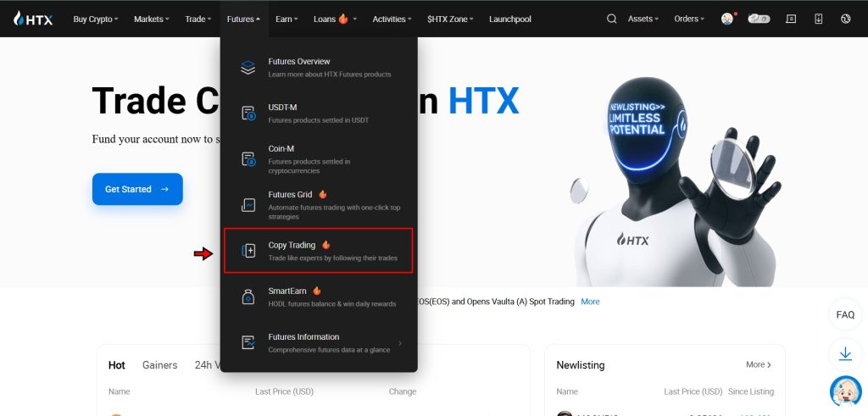Open the chat assistant avatar button

coord(845,391)
